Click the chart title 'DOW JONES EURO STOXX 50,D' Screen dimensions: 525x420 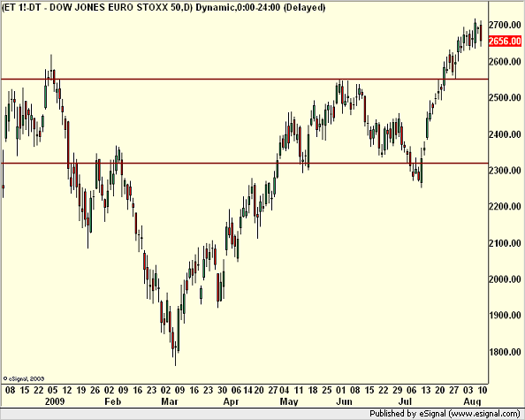pos(120,7)
